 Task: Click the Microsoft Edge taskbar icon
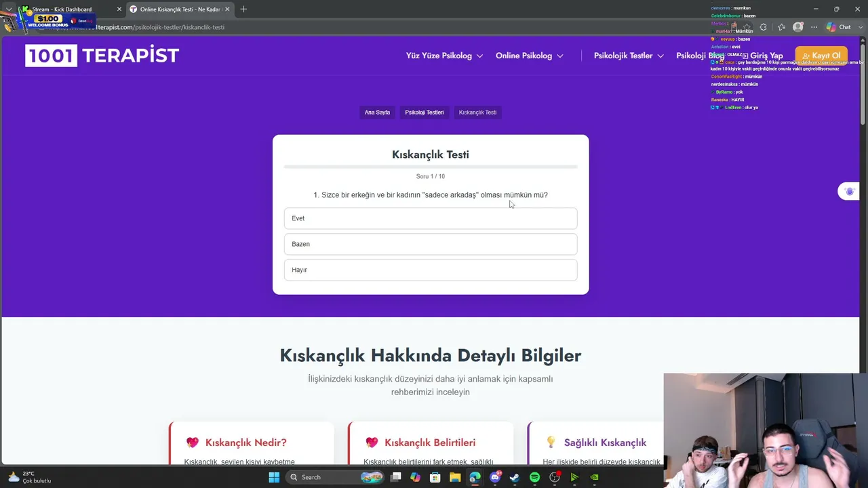475,477
